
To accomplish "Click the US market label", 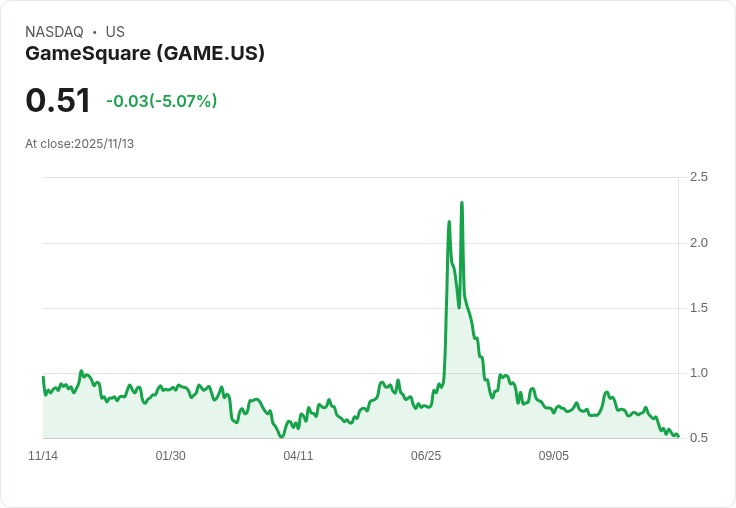I will [115, 32].
